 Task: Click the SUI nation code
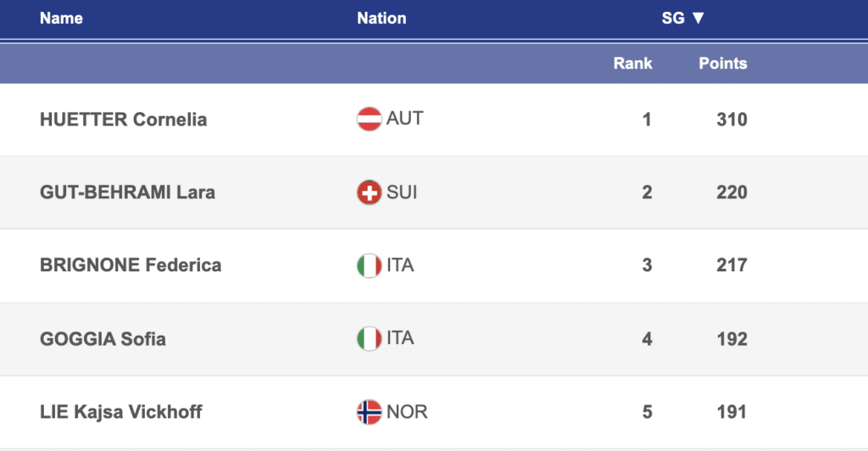click(x=402, y=192)
